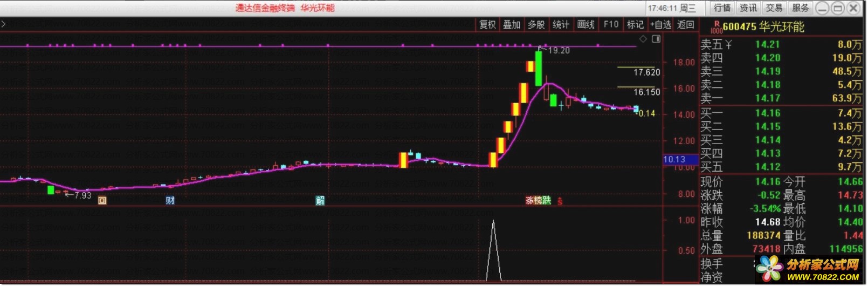Click the 买五 price 14.12
Image resolution: width=868 pixels, height=286 pixels.
pyautogui.click(x=768, y=167)
